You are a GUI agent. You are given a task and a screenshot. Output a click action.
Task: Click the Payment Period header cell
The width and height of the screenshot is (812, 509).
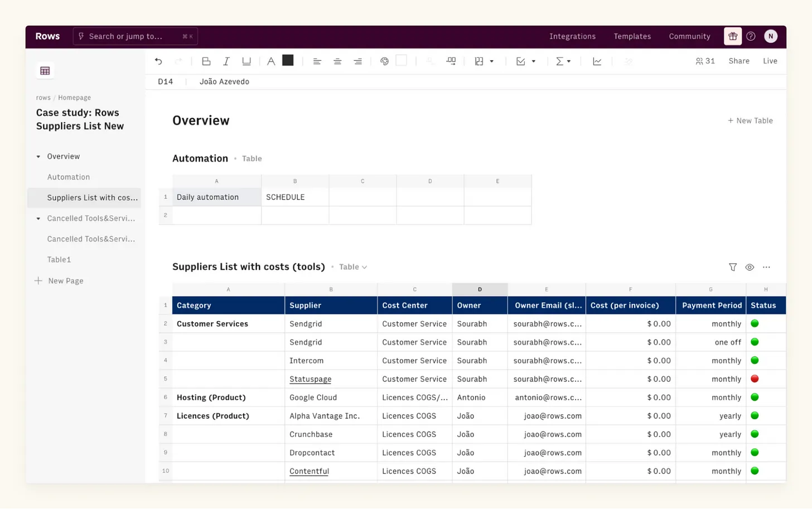711,306
